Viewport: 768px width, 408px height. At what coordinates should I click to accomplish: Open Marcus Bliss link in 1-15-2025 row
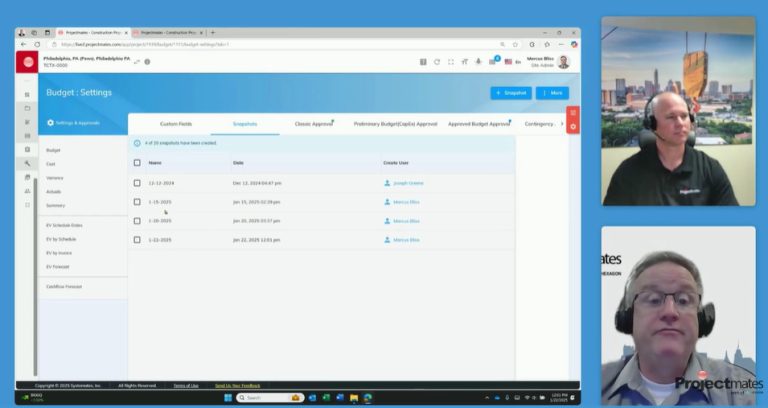pyautogui.click(x=406, y=202)
